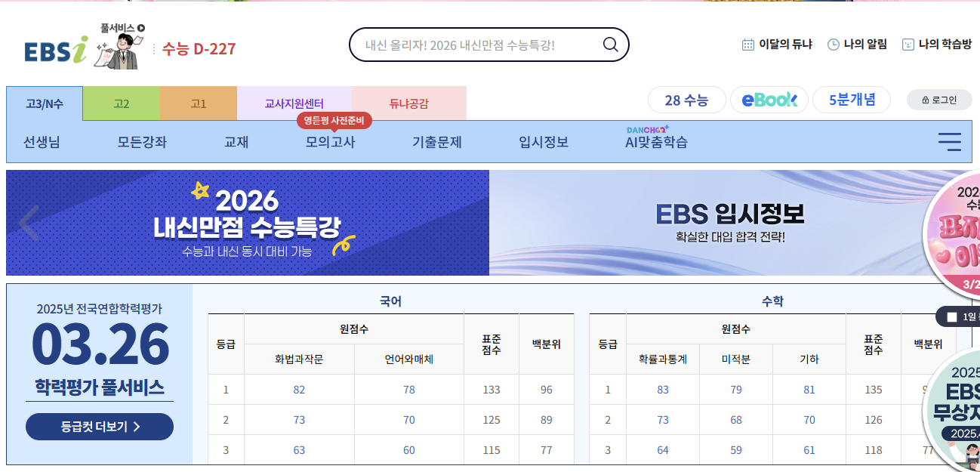The height and width of the screenshot is (472, 980).
Task: Open the 입시정보 menu
Action: [544, 142]
